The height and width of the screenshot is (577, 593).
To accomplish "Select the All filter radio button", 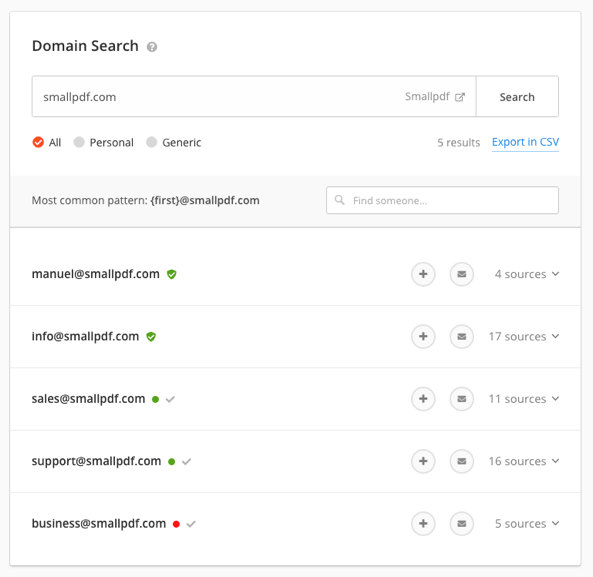I will click(38, 142).
